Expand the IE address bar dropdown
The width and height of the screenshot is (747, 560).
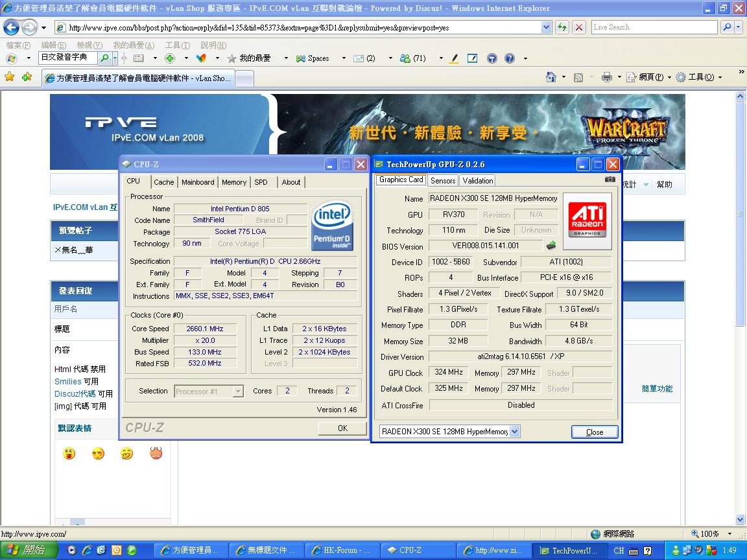click(546, 28)
